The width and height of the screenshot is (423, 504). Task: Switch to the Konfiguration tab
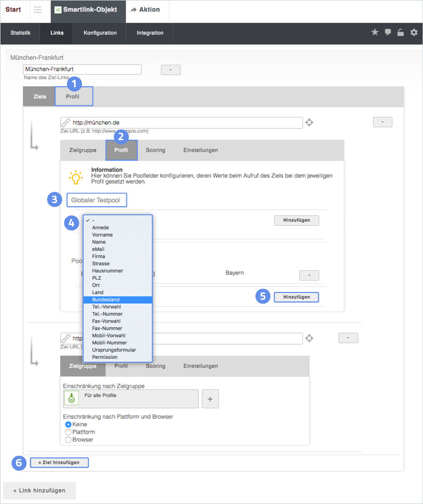point(100,33)
